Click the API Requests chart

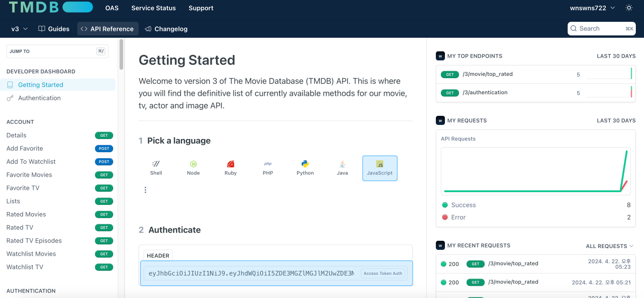(x=535, y=172)
